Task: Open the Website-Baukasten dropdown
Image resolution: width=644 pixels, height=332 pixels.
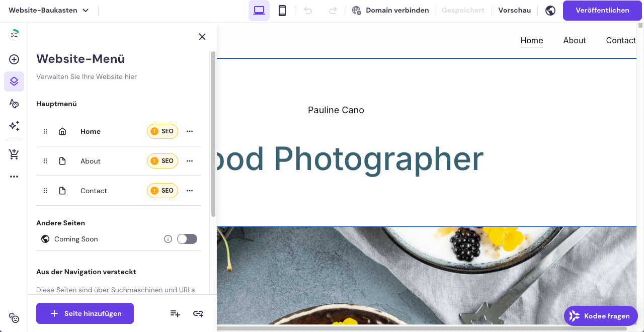Action: point(49,10)
